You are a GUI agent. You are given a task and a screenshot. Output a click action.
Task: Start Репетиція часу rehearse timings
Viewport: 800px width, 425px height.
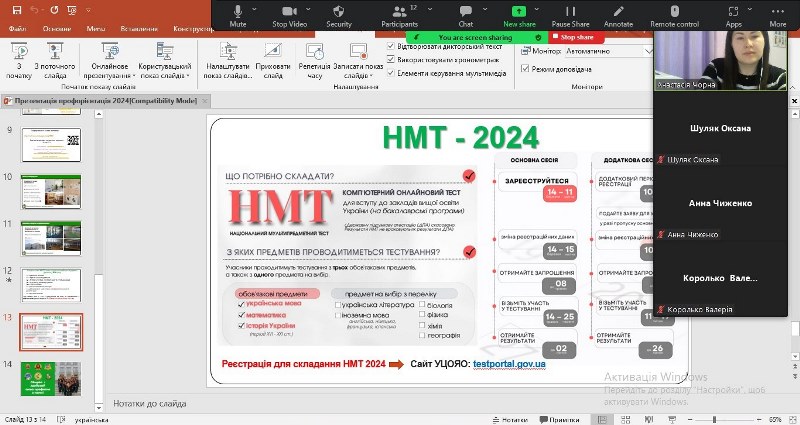(314, 60)
